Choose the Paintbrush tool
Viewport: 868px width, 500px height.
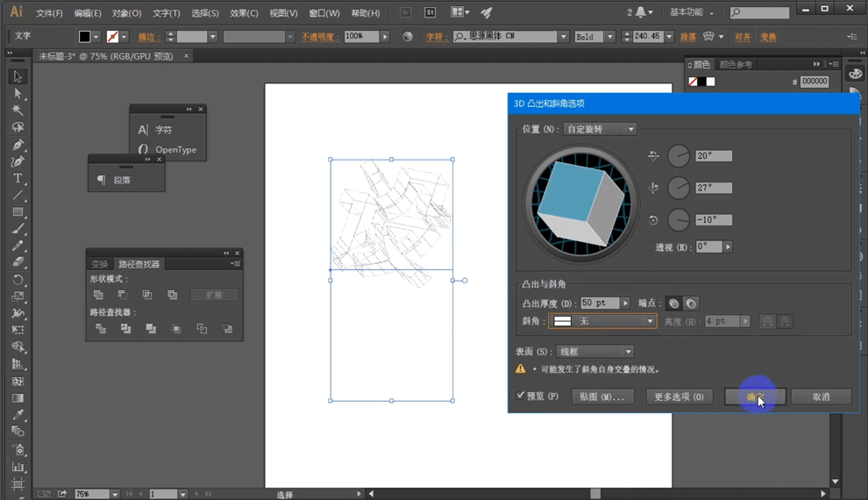pos(18,229)
